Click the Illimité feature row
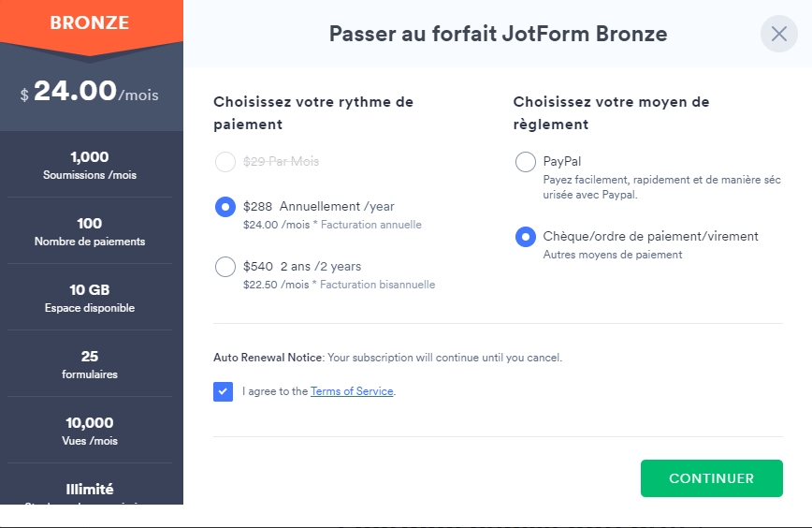The image size is (812, 528). tap(90, 489)
